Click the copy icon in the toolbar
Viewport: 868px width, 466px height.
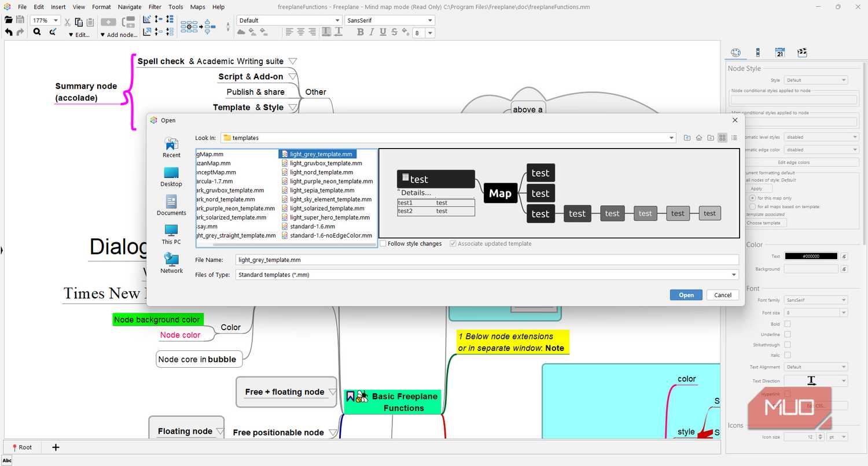pyautogui.click(x=79, y=22)
